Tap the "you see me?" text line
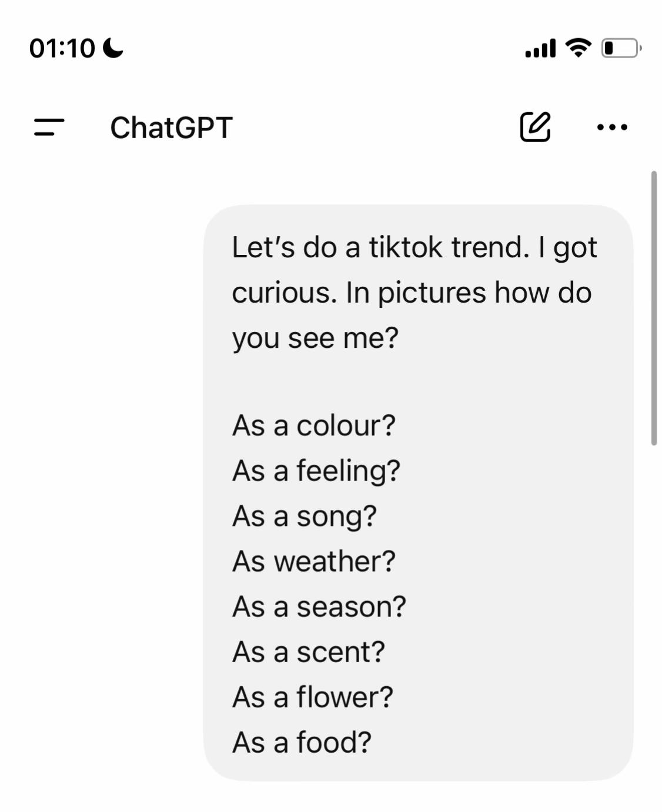Screen dimensions: 662x812 pos(315,338)
